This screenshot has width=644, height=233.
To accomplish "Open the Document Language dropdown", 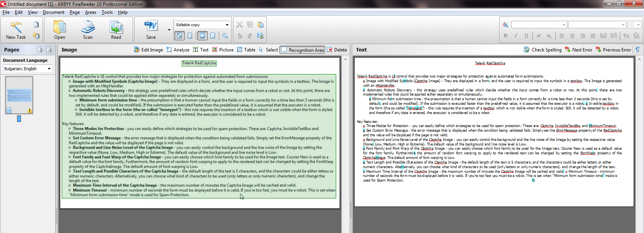I will [28, 69].
